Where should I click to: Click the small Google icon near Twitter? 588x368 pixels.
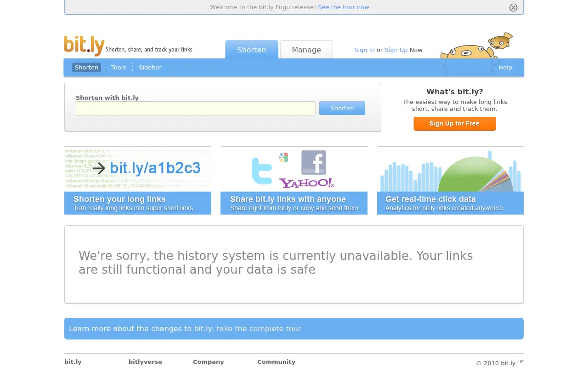(x=283, y=157)
